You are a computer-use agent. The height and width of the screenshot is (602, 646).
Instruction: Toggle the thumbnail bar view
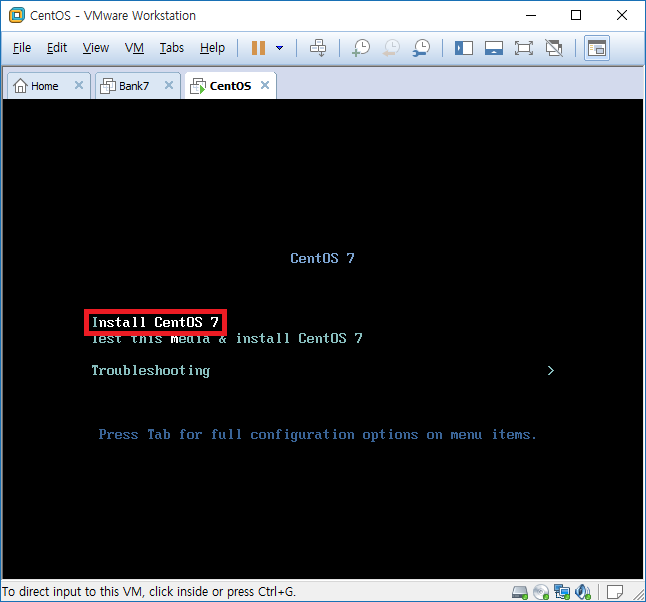point(494,48)
